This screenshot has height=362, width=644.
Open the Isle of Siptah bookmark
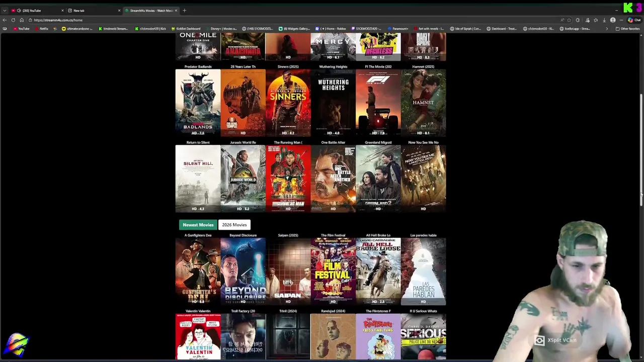point(465,29)
